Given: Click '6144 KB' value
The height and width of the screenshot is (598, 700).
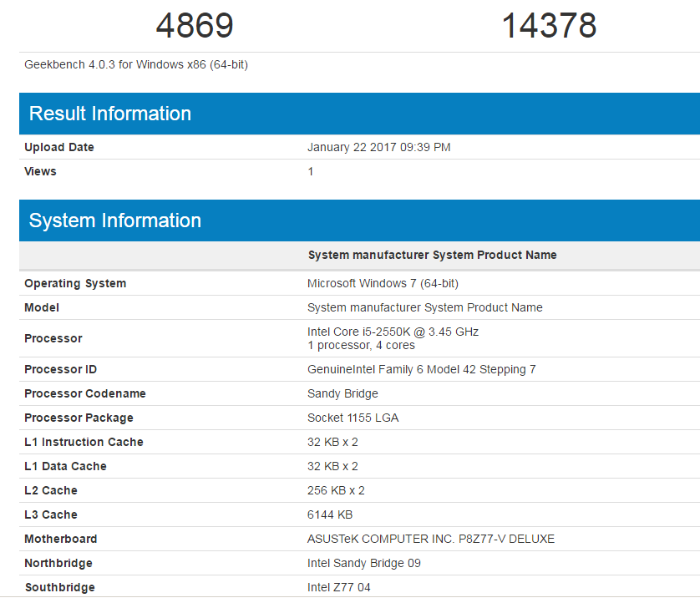Looking at the screenshot, I should point(330,514).
